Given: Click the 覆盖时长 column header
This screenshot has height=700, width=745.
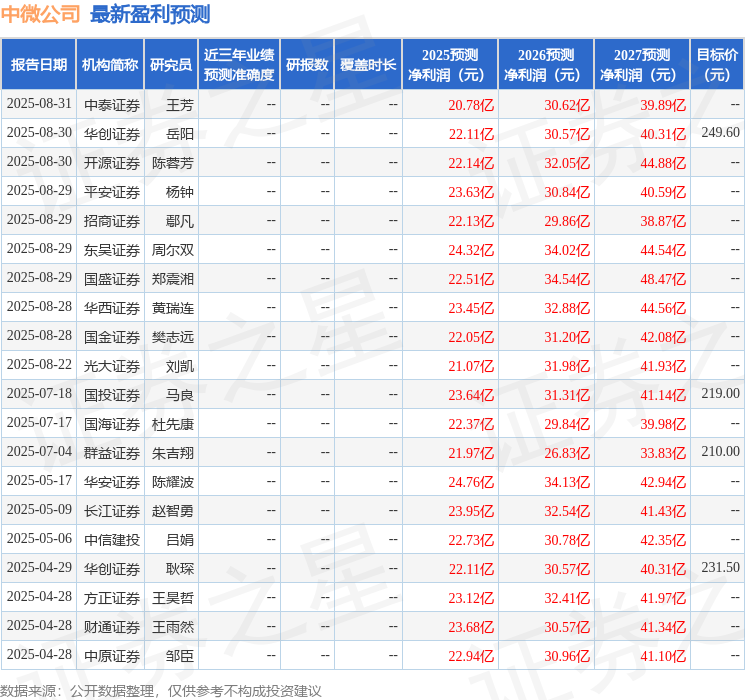Looking at the screenshot, I should coord(368,65).
